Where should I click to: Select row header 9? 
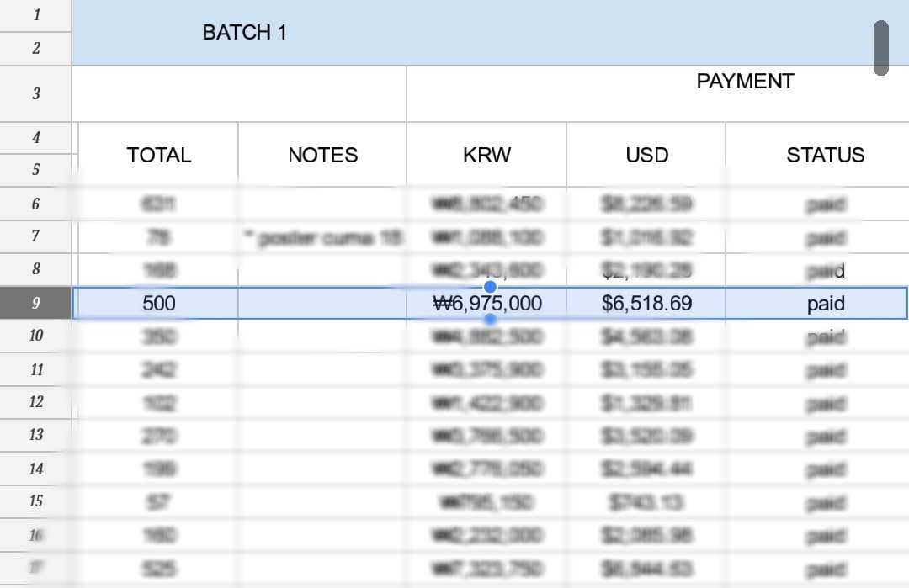(35, 303)
